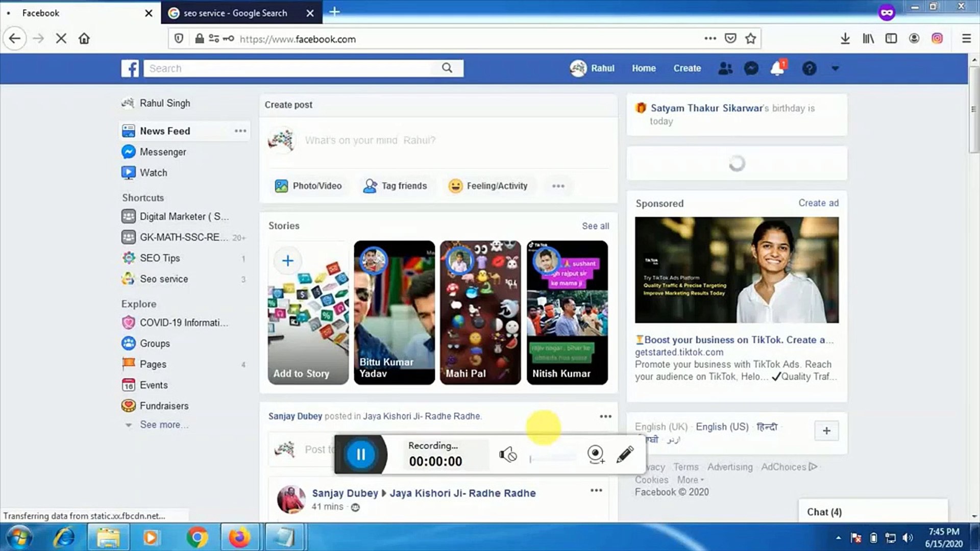Click the search magnifier icon
Viewport: 980px width, 551px height.
tap(447, 68)
